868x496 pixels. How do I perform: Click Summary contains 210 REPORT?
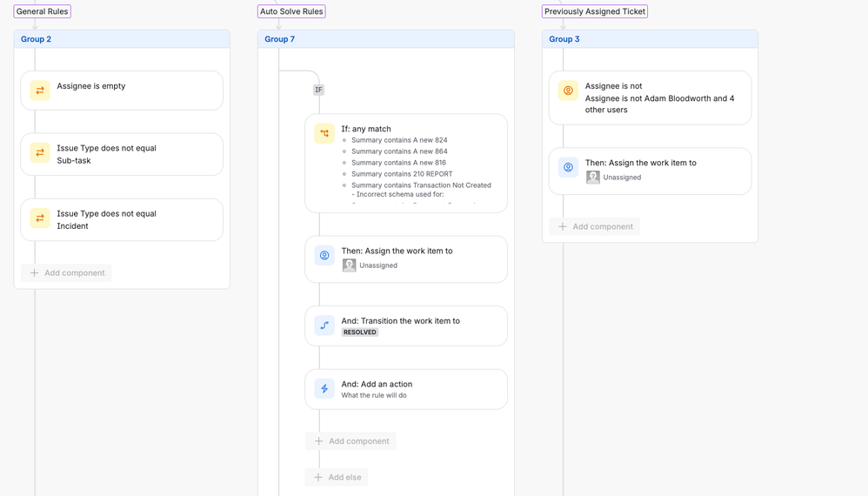coord(402,174)
